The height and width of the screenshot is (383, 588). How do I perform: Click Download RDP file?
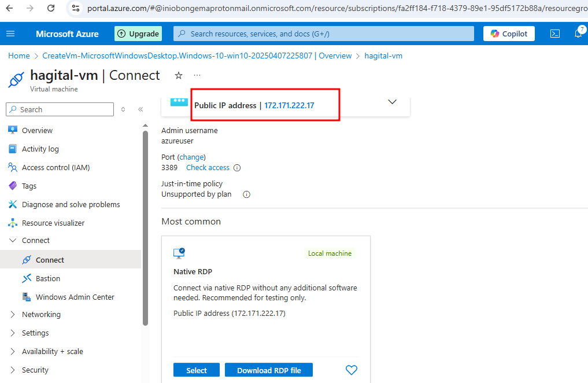pyautogui.click(x=269, y=370)
